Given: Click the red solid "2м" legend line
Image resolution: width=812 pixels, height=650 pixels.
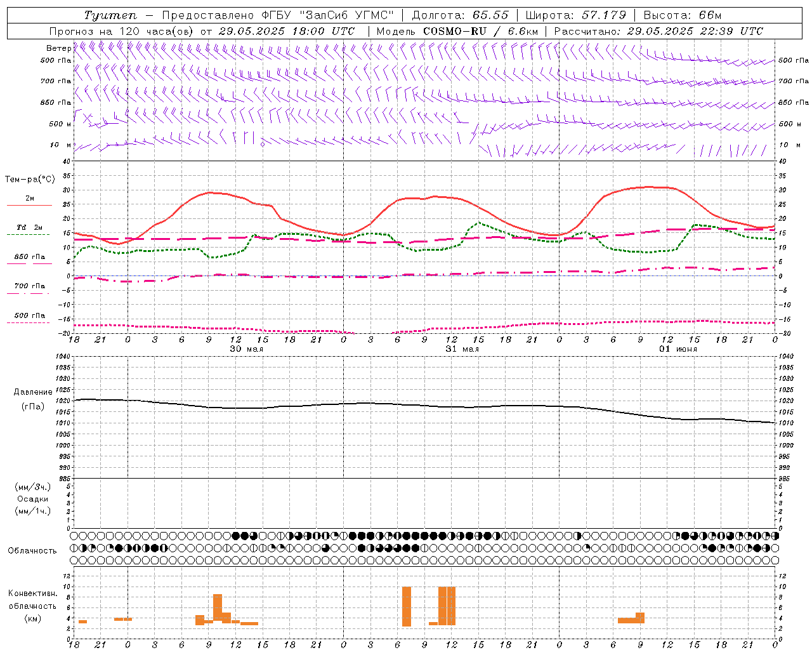Looking at the screenshot, I should [29, 205].
